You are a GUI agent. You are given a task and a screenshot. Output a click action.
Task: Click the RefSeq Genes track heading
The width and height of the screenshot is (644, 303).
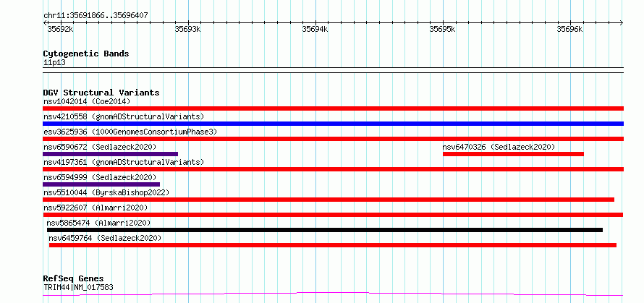point(74,279)
